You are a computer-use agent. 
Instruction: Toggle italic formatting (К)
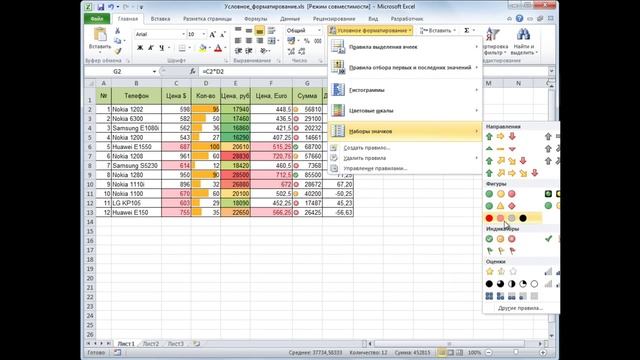pos(151,48)
